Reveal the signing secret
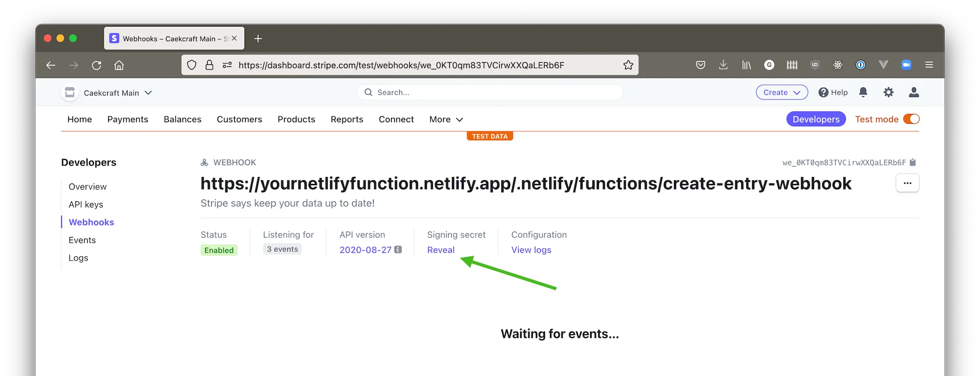 point(441,250)
